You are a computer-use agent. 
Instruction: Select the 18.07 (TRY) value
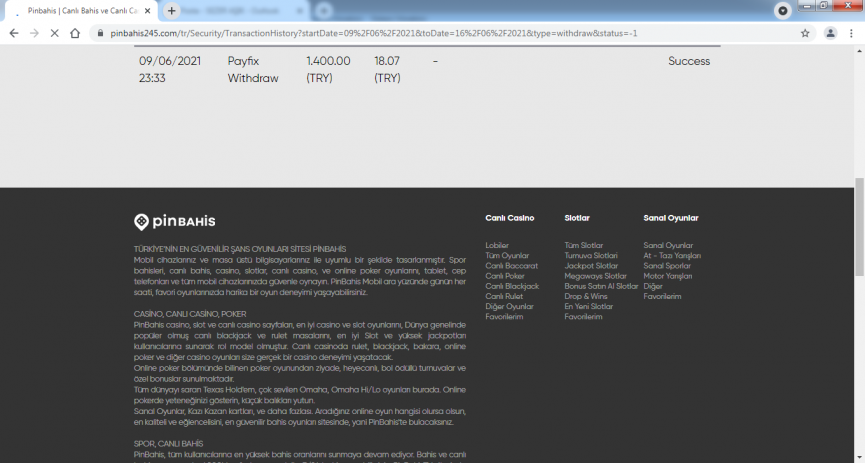(387, 70)
